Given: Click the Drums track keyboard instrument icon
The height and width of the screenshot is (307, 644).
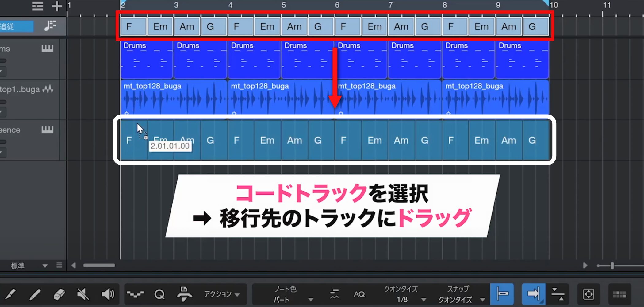Looking at the screenshot, I should click(47, 49).
